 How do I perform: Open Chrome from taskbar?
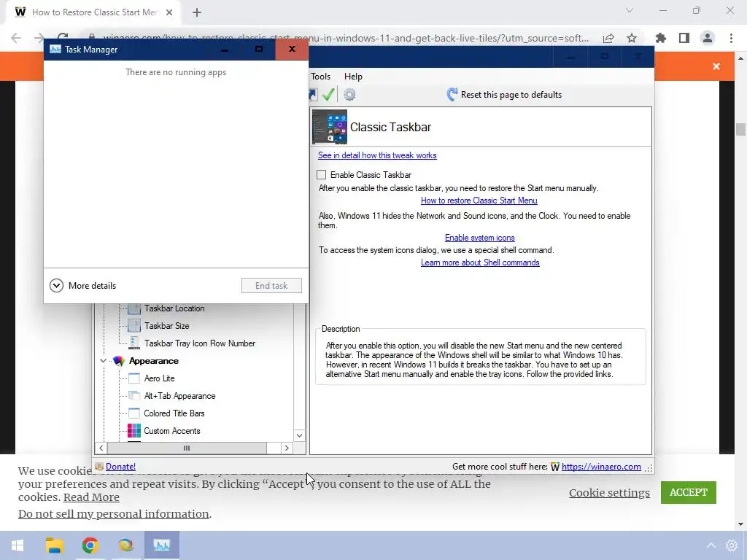click(90, 545)
